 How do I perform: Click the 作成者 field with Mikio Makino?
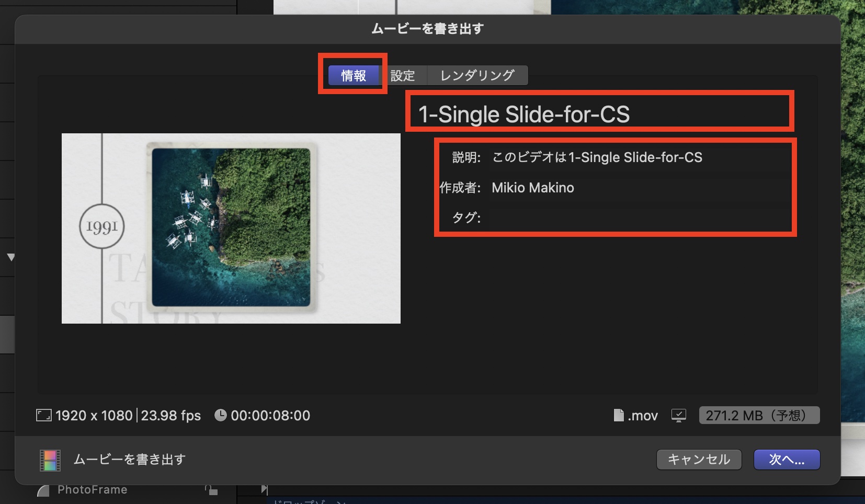click(641, 188)
